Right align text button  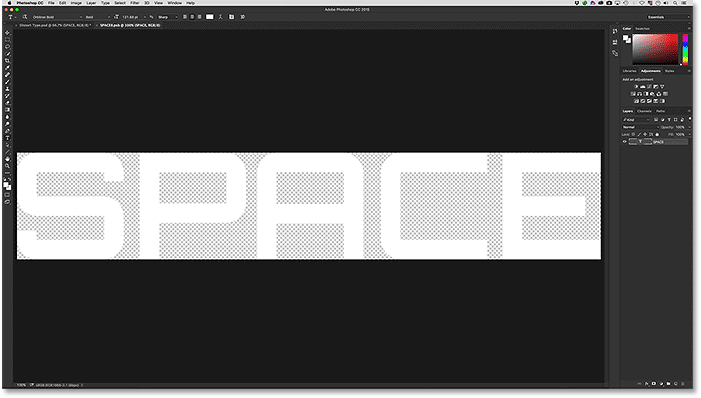tap(199, 17)
